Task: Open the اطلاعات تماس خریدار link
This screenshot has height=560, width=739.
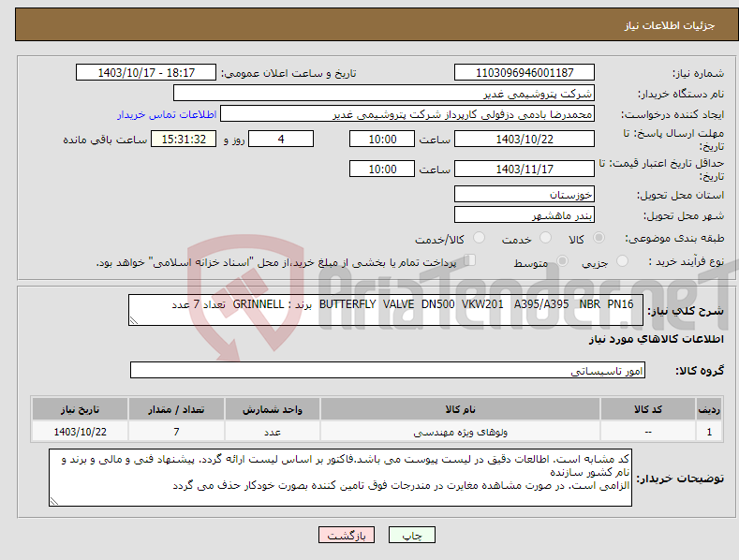Action: point(167,114)
